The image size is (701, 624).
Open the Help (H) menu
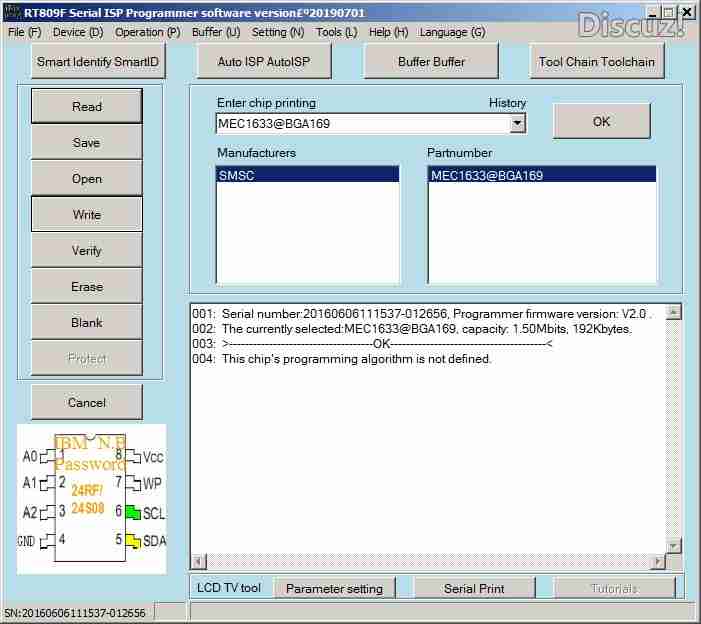point(389,32)
